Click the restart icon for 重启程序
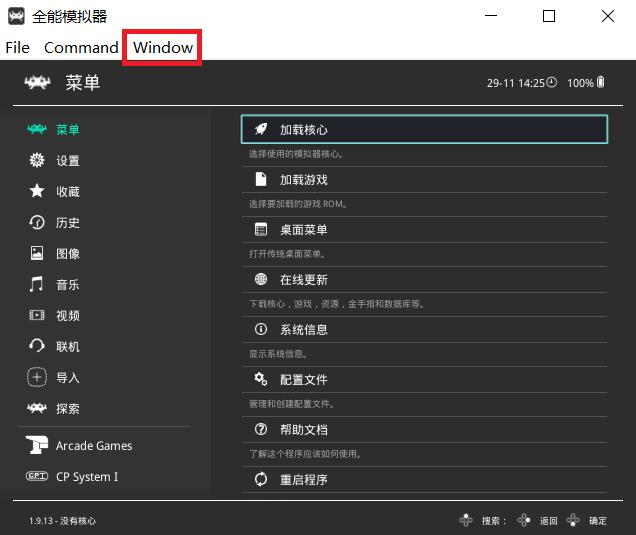The image size is (636, 535). tap(261, 479)
